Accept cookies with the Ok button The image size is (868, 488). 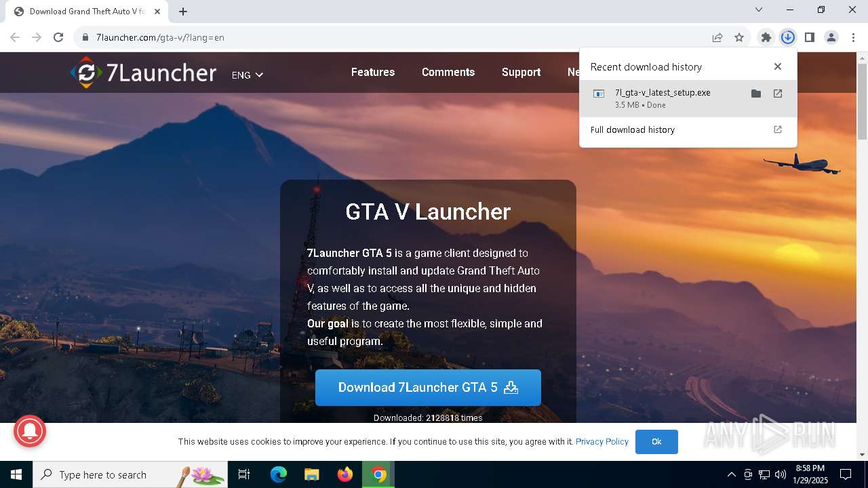tap(656, 442)
